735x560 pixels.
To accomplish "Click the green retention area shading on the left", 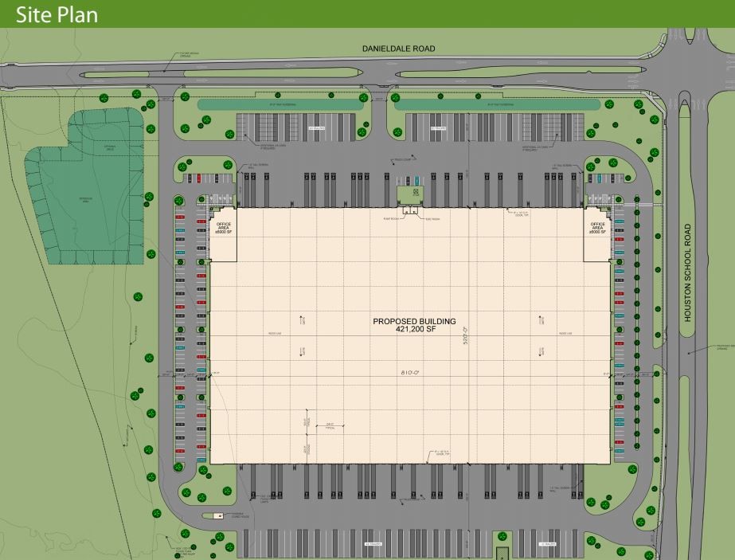I will tap(88, 199).
